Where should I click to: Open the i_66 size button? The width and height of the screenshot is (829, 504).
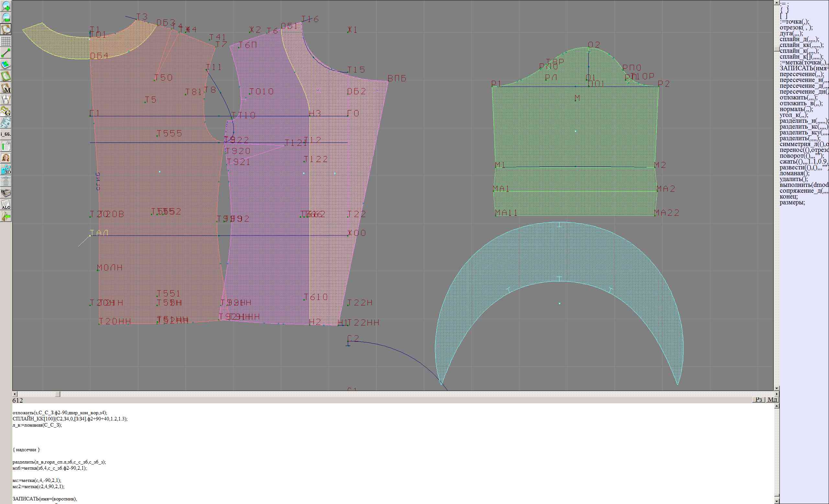[x=6, y=134]
